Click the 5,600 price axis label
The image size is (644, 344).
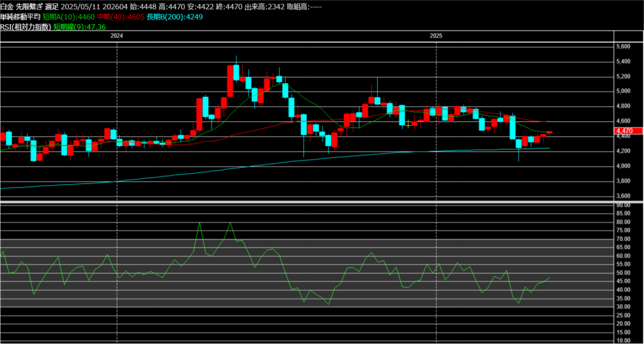(x=623, y=46)
